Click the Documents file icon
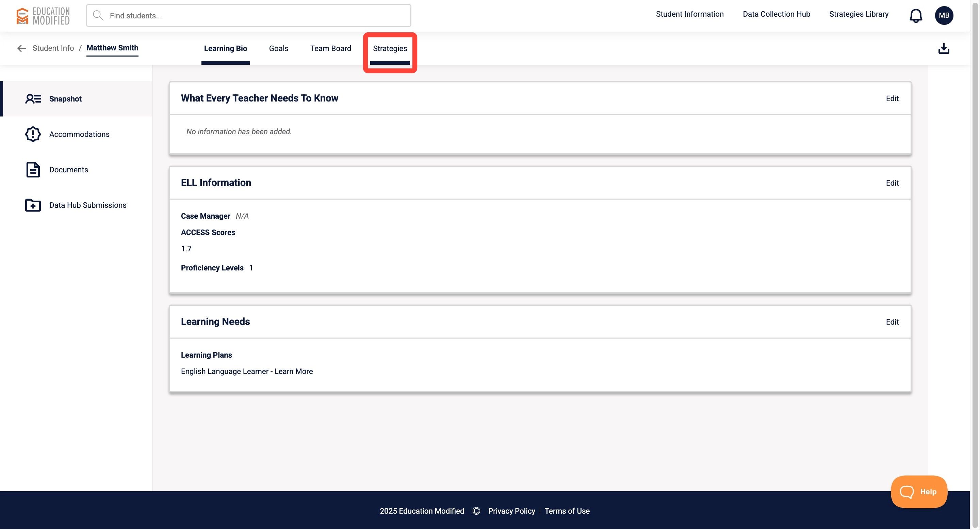Screen dimensions: 980x530 click(33, 170)
